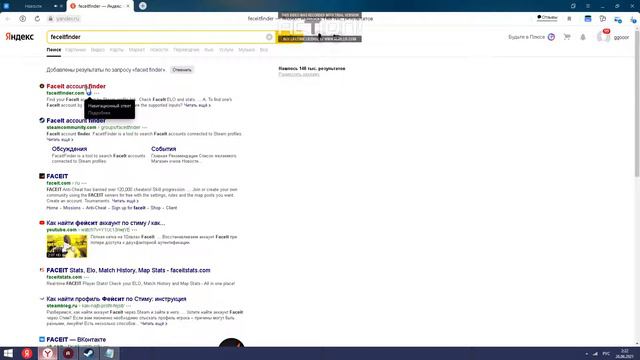
Task: Click the lock icon in address bar
Action: (51, 19)
